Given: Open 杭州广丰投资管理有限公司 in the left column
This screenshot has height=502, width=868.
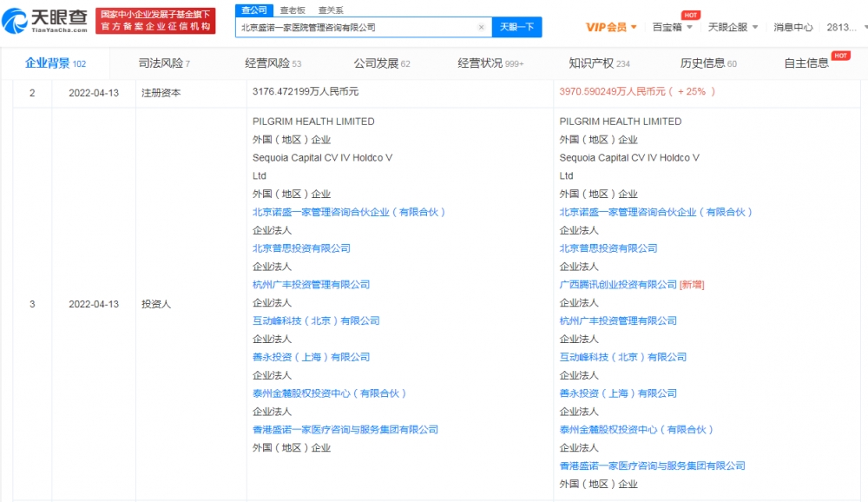Looking at the screenshot, I should pos(311,285).
